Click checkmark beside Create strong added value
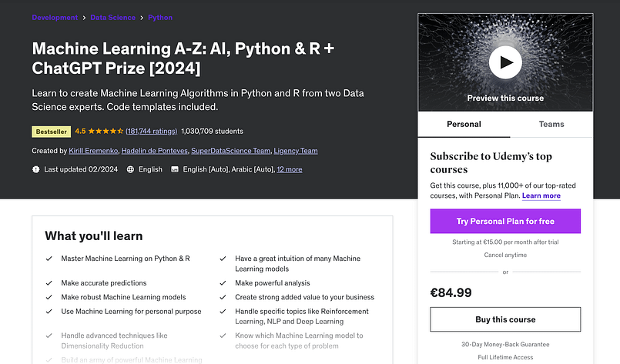The image size is (620, 364). tap(223, 297)
